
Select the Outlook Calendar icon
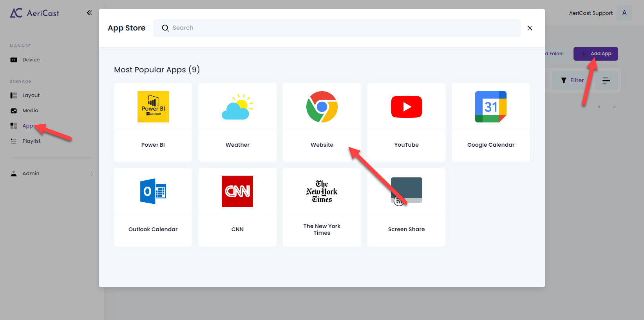(x=153, y=191)
